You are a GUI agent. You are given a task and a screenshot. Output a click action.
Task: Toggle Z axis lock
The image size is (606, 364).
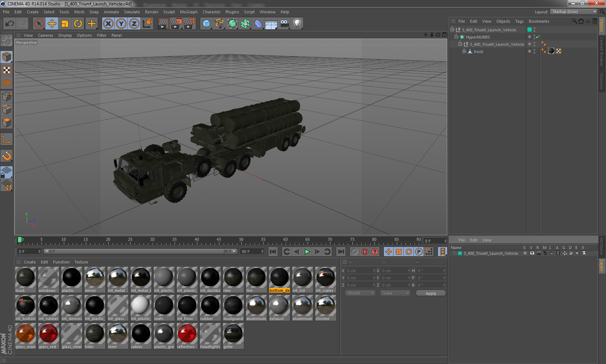click(x=134, y=24)
